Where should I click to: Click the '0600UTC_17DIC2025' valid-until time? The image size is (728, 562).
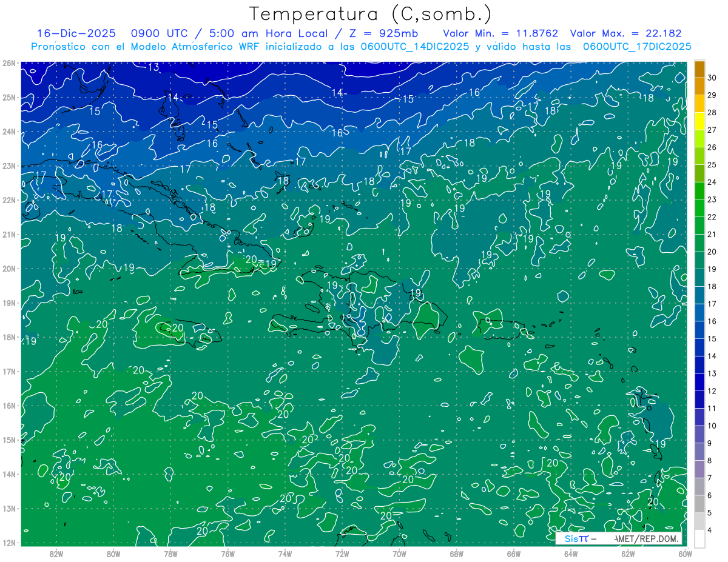[637, 47]
